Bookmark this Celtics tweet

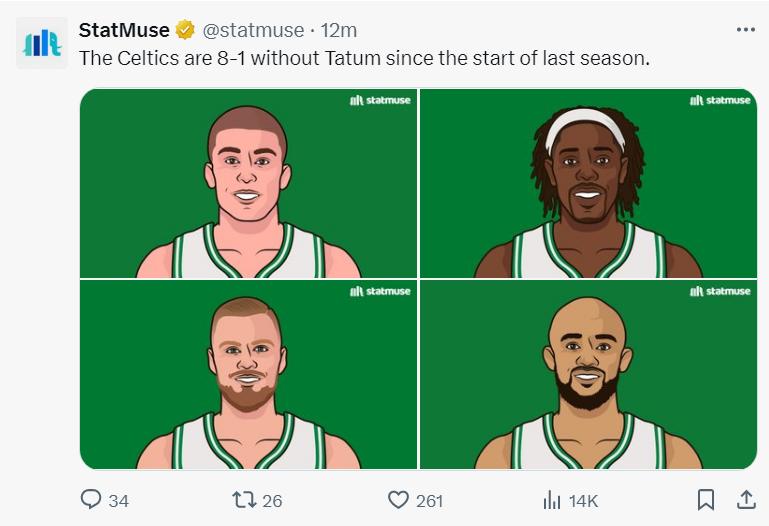[x=706, y=500]
